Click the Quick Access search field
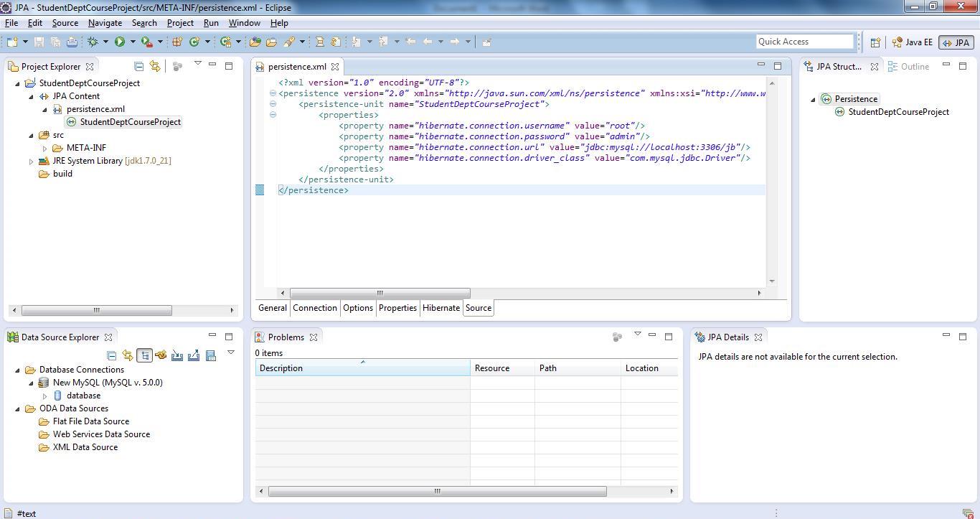This screenshot has height=519, width=980. click(x=805, y=42)
